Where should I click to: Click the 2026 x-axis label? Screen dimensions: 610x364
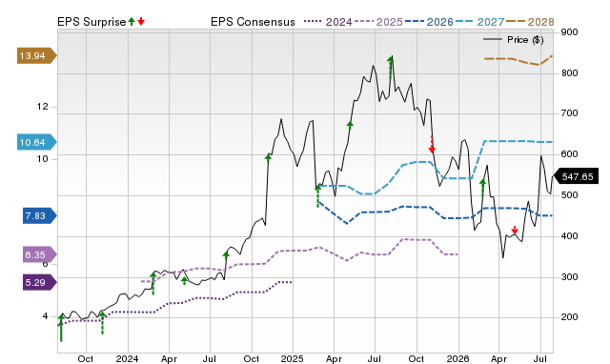(x=457, y=358)
